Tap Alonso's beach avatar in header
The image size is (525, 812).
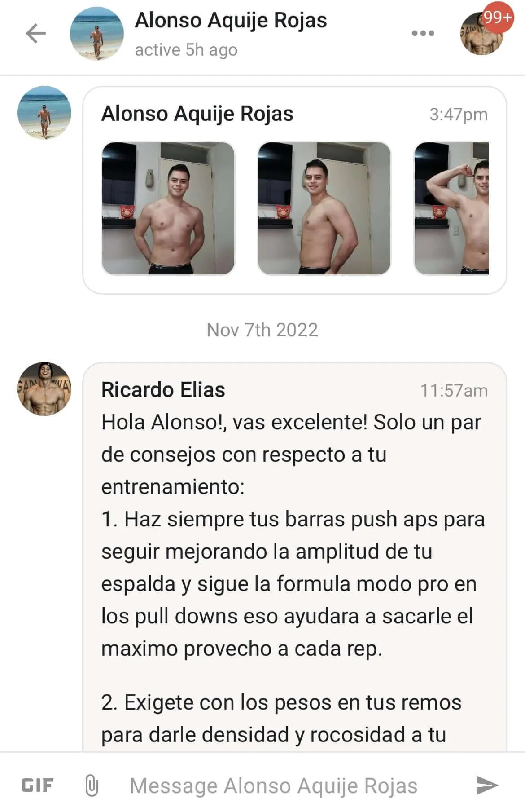pos(97,34)
